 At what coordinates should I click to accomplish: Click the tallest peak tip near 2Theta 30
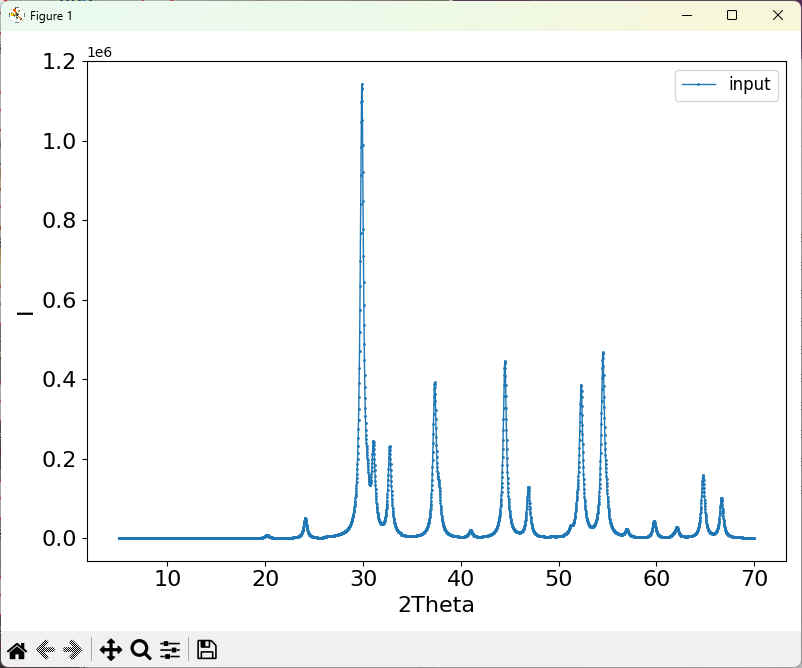[362, 84]
